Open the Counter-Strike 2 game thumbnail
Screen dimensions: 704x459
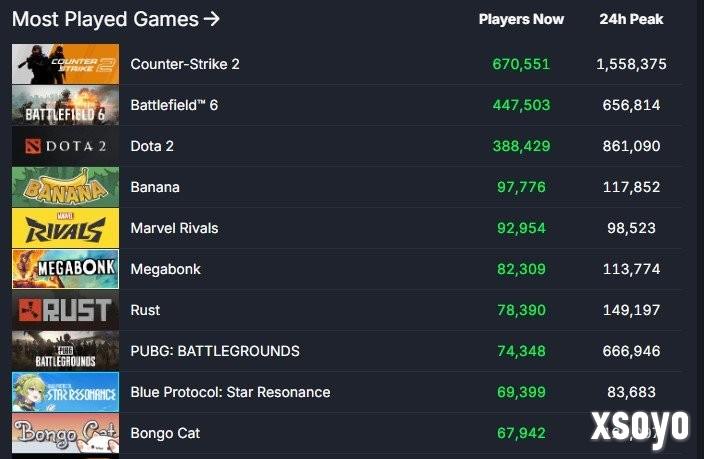pyautogui.click(x=65, y=64)
